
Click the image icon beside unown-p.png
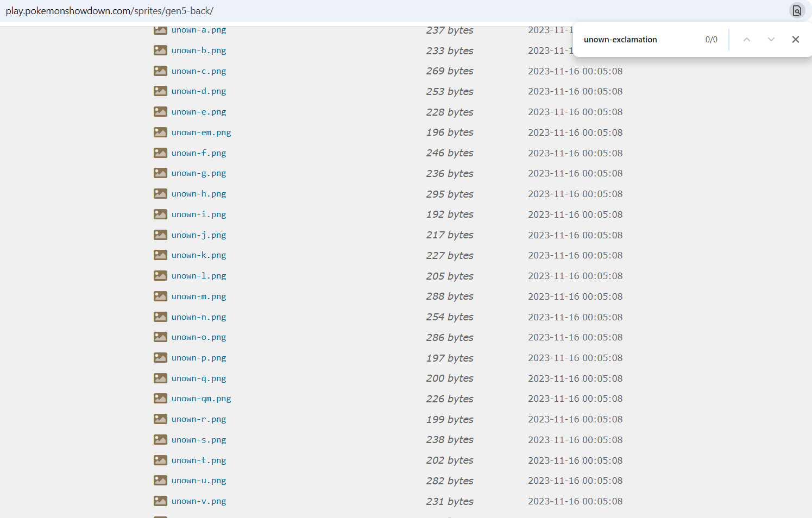point(160,358)
